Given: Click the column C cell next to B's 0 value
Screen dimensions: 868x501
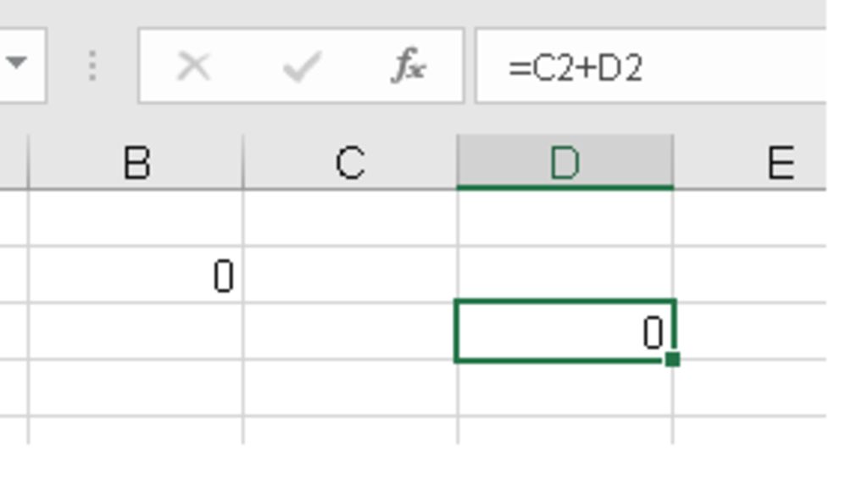Looking at the screenshot, I should pyautogui.click(x=350, y=276).
